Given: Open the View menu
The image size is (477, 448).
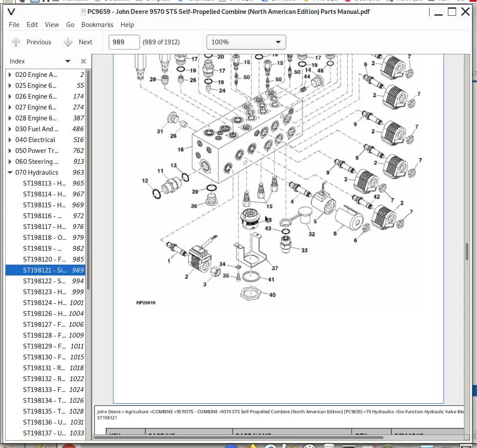Looking at the screenshot, I should [x=52, y=25].
